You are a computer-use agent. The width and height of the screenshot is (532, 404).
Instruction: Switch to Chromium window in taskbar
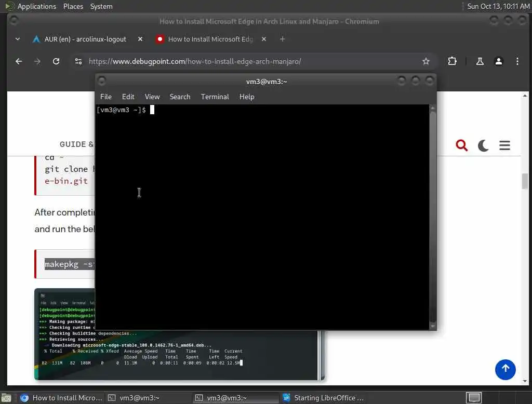point(61,398)
